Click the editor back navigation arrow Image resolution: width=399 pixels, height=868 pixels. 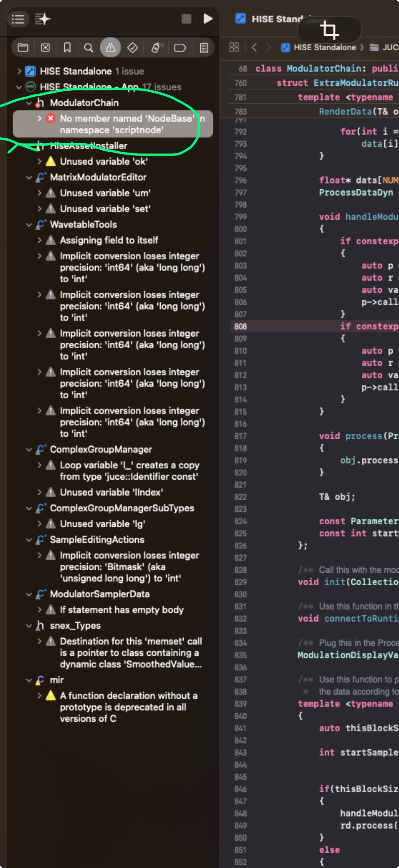[x=254, y=48]
